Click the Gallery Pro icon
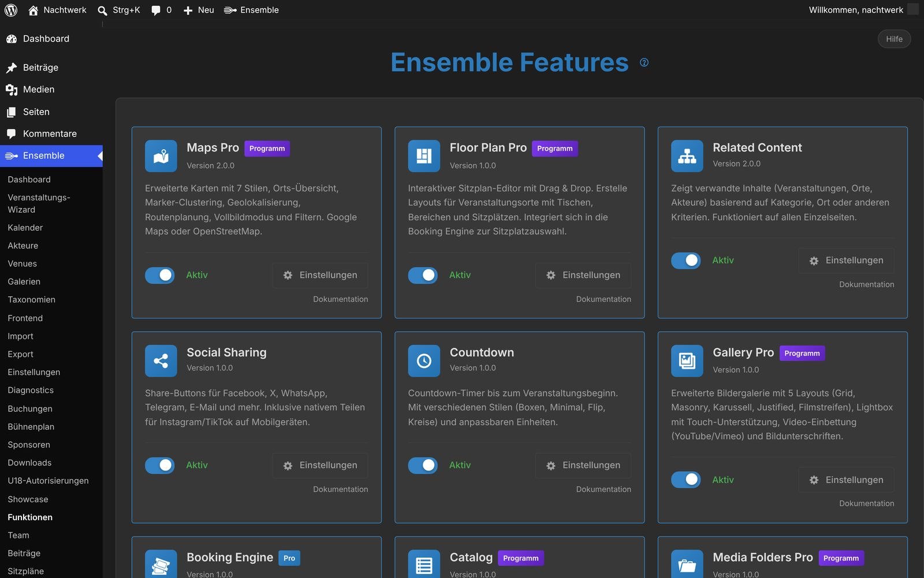The width and height of the screenshot is (924, 578). [x=687, y=361]
